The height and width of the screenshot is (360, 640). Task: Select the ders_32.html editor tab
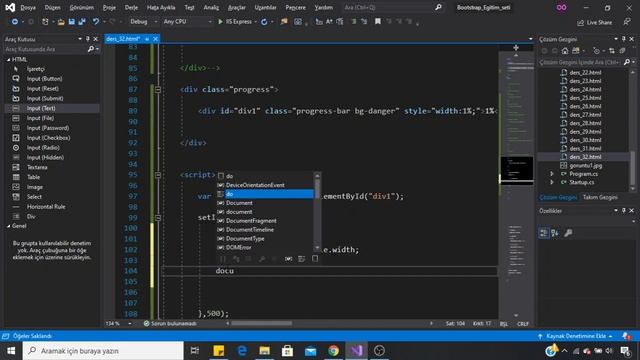(122, 39)
